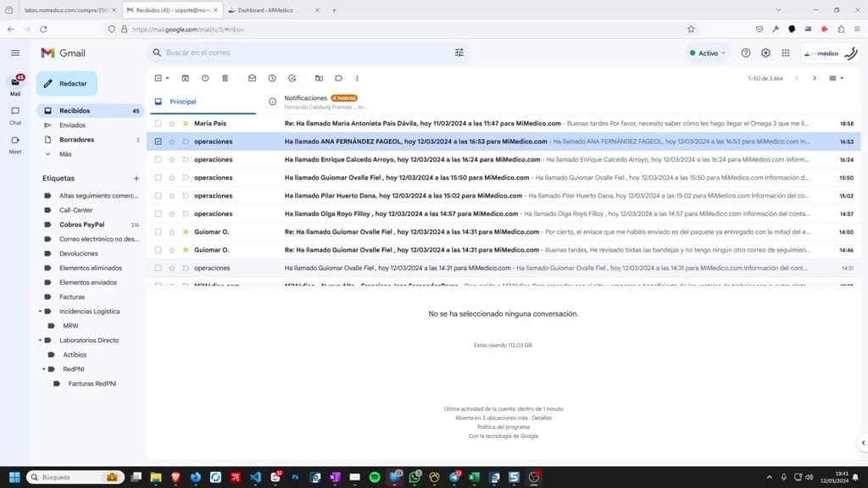Create new label with Etiquetas plus icon
This screenshot has width=868, height=488.
click(136, 178)
